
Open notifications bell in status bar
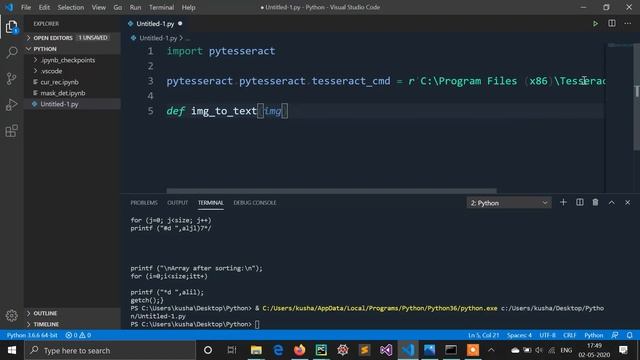[629, 335]
